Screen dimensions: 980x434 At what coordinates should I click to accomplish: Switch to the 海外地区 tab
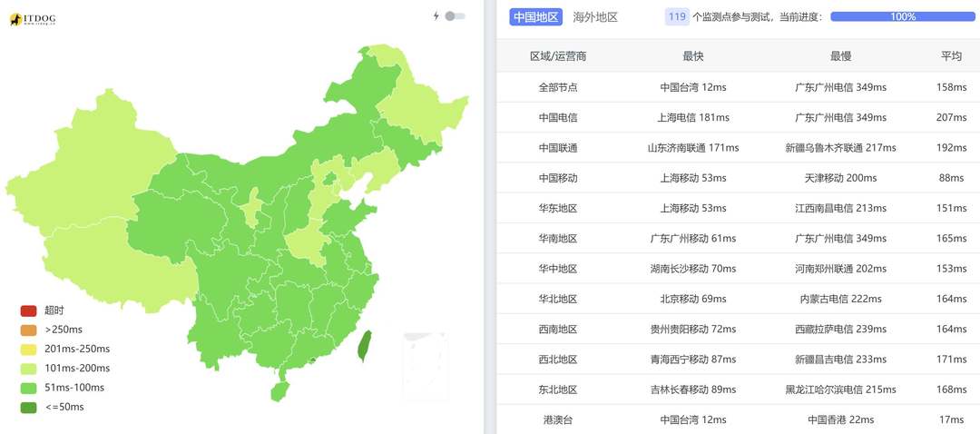point(595,17)
